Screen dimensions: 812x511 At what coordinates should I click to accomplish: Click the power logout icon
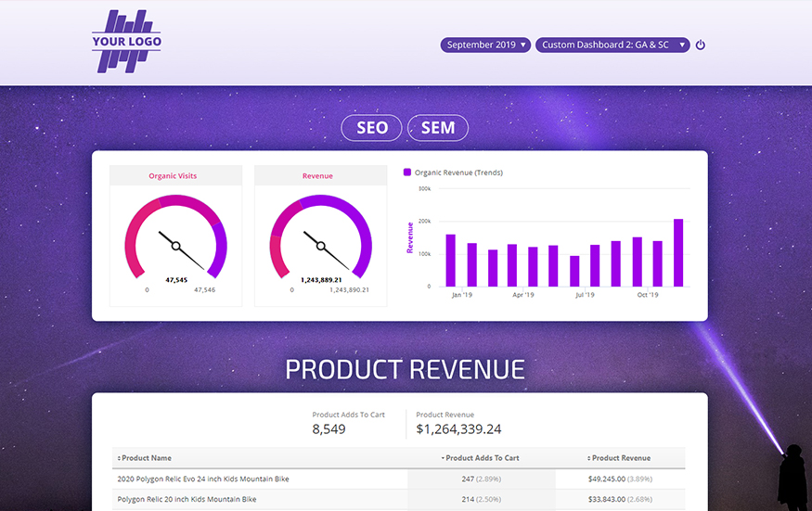tap(701, 45)
